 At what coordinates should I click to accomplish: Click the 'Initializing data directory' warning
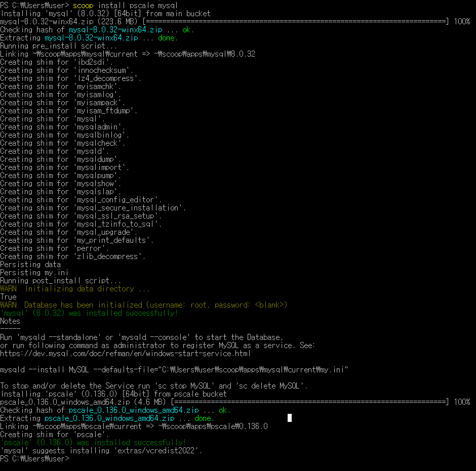[x=74, y=289]
